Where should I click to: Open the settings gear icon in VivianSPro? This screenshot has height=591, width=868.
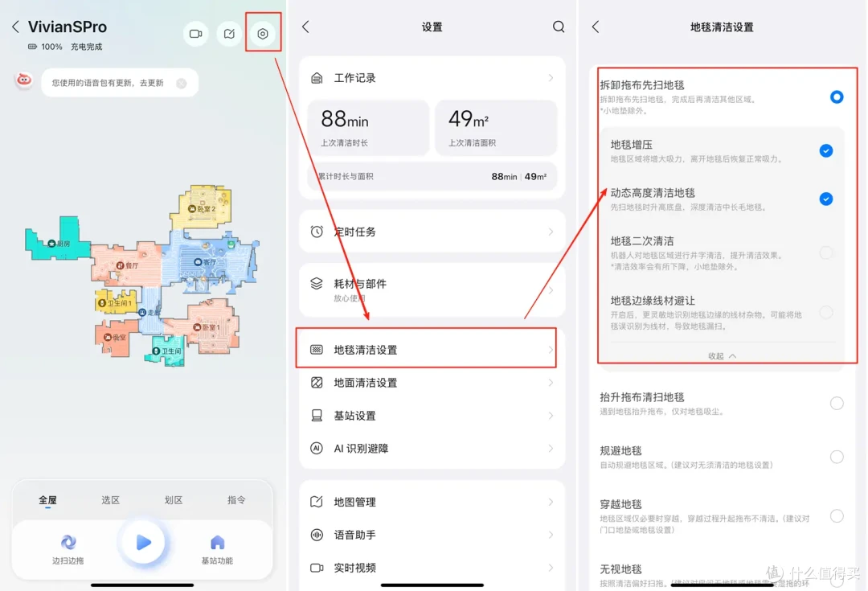[263, 34]
